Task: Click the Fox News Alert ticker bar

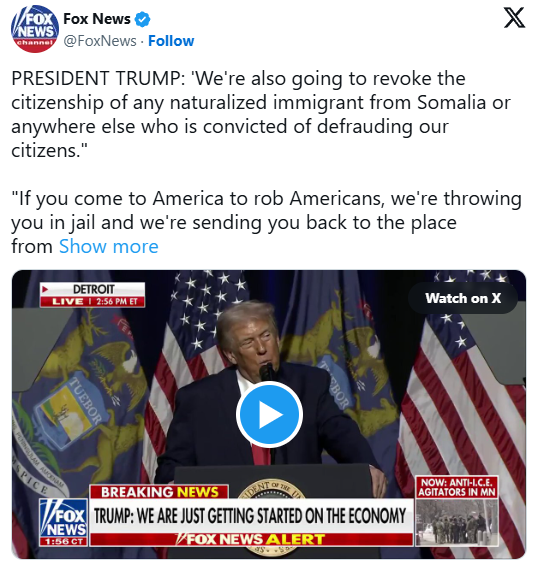Action: coord(251,539)
